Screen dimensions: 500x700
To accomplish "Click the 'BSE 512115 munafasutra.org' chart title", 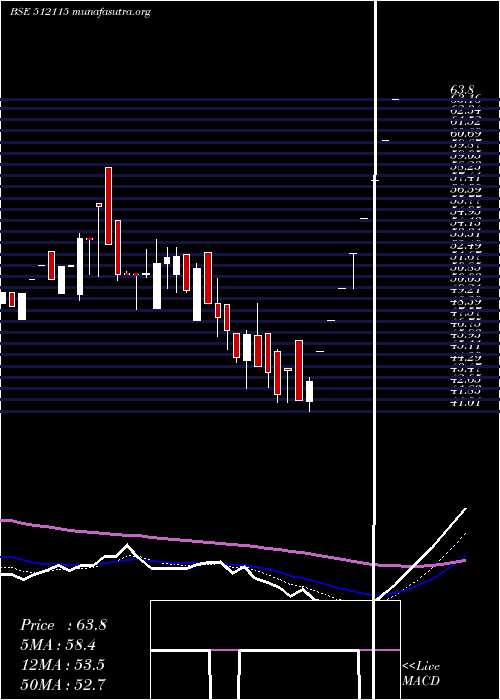I will pyautogui.click(x=80, y=12).
